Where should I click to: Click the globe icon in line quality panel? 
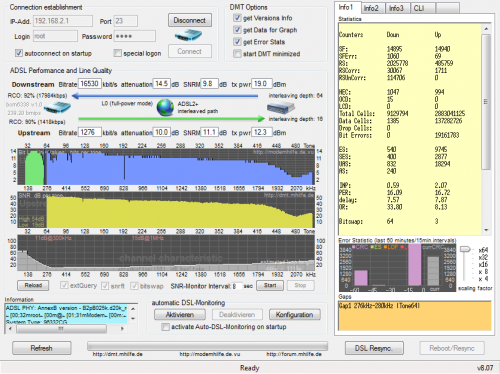tap(165, 107)
